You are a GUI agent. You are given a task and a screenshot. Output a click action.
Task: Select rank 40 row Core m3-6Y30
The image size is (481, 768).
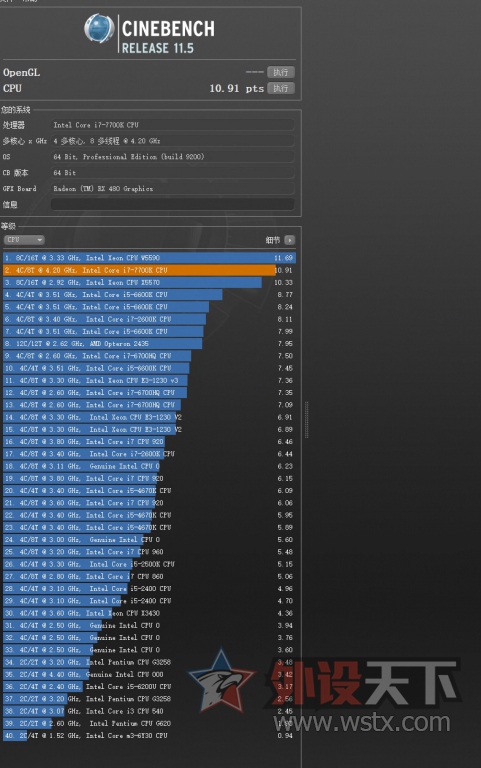click(149, 735)
